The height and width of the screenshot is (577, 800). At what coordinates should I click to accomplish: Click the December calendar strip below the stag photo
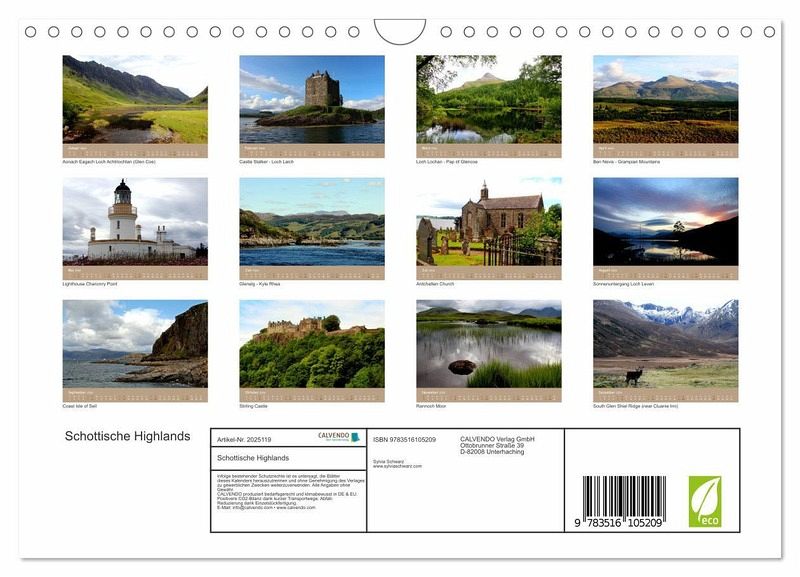coord(665,395)
